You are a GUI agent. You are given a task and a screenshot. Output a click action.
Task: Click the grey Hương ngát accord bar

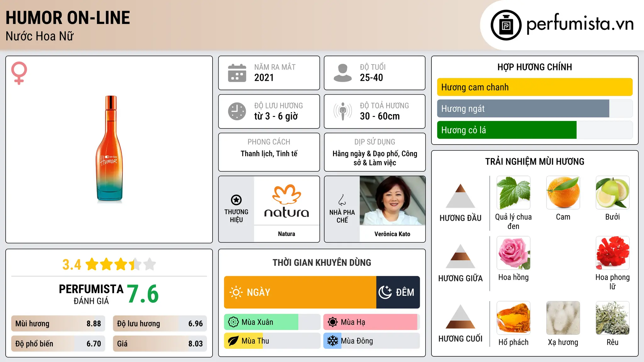pos(535,108)
